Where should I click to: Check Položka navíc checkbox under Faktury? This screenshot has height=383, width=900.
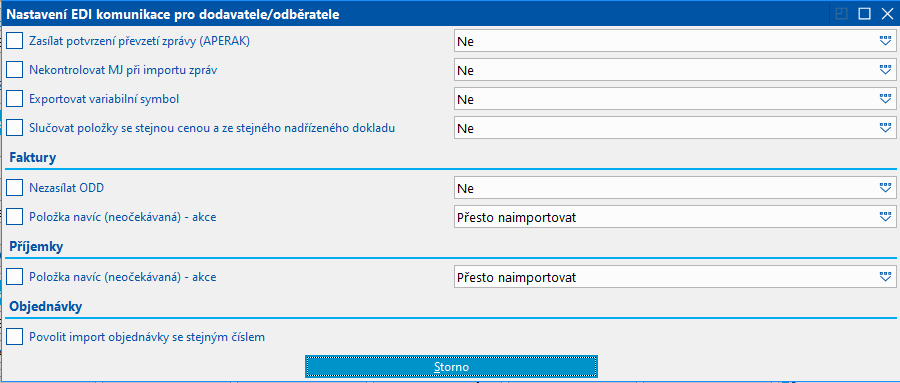pos(15,217)
